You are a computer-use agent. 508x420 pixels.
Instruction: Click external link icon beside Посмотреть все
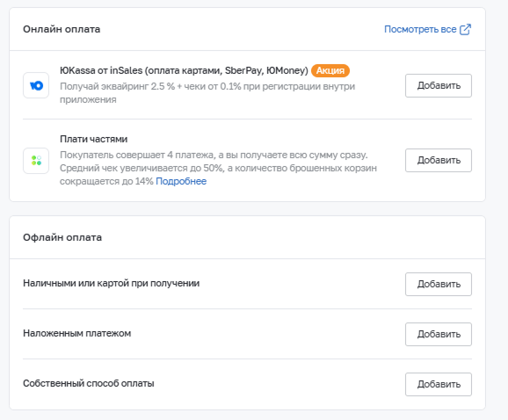[465, 30]
